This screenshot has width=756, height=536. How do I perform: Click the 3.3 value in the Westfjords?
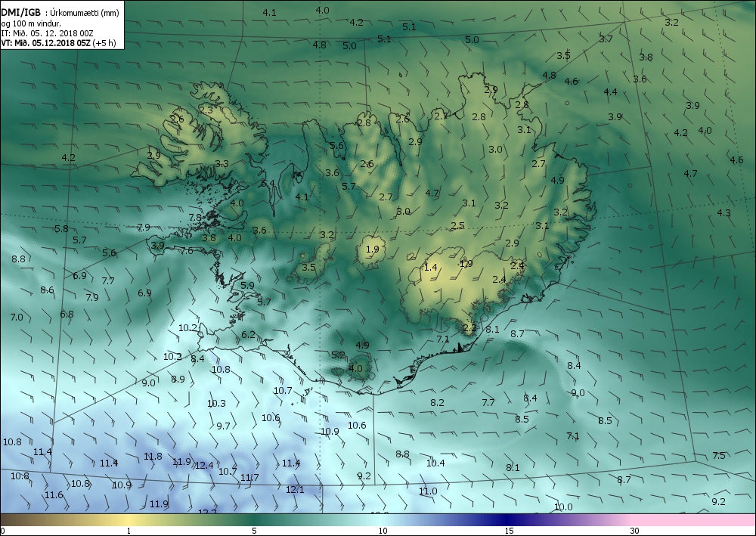[x=222, y=164]
